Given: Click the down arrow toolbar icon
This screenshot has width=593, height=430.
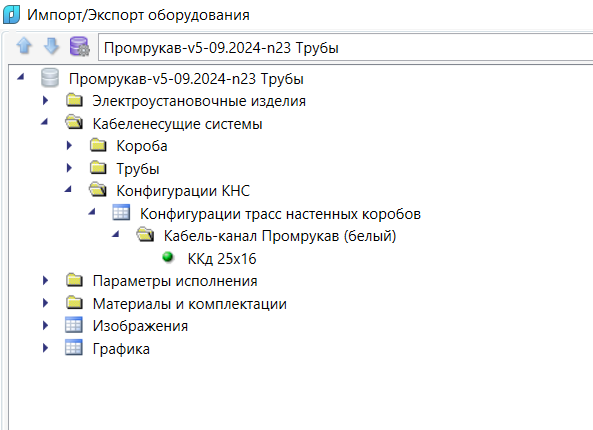Looking at the screenshot, I should tap(51, 46).
